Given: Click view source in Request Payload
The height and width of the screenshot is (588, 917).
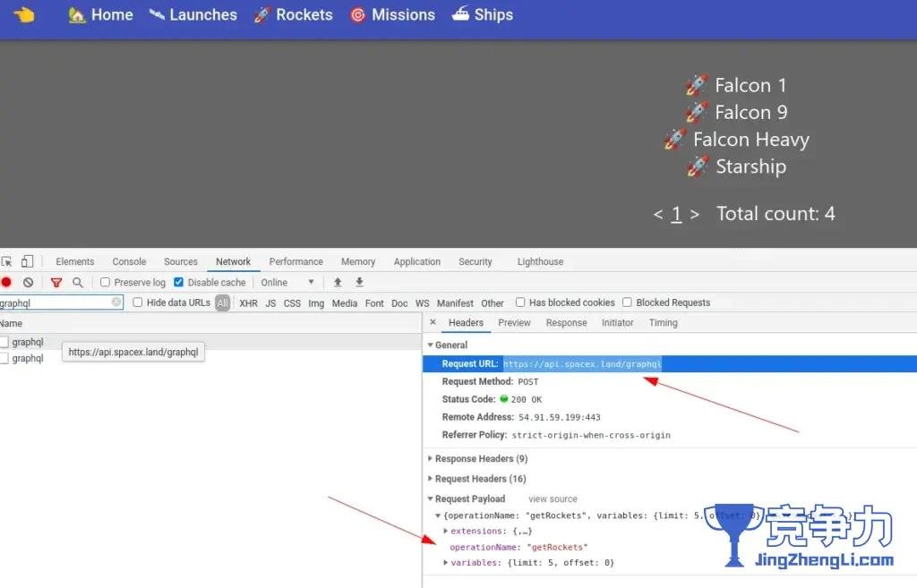Looking at the screenshot, I should coord(553,499).
